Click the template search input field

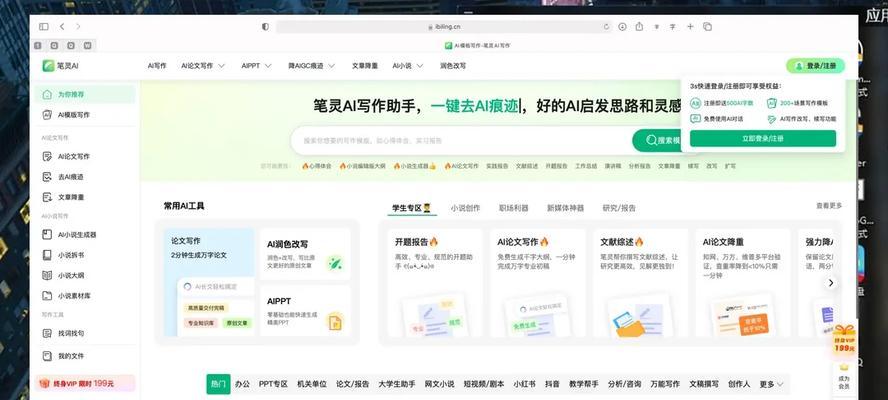click(462, 141)
